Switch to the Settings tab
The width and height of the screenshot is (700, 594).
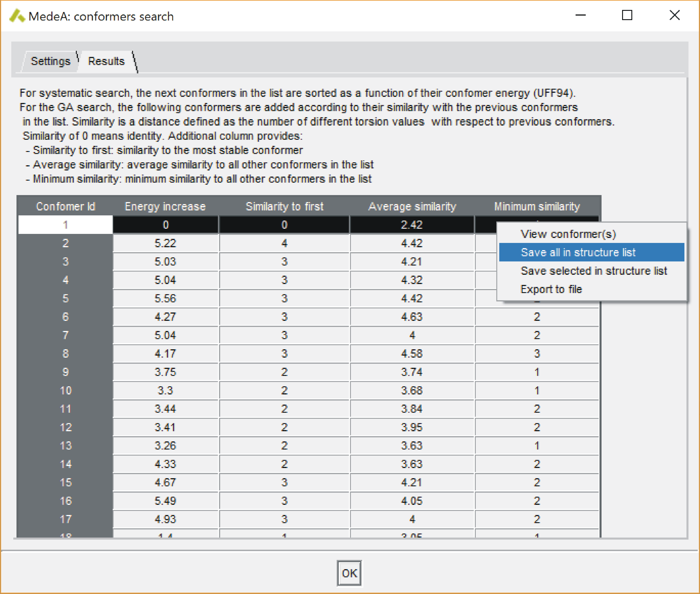51,61
